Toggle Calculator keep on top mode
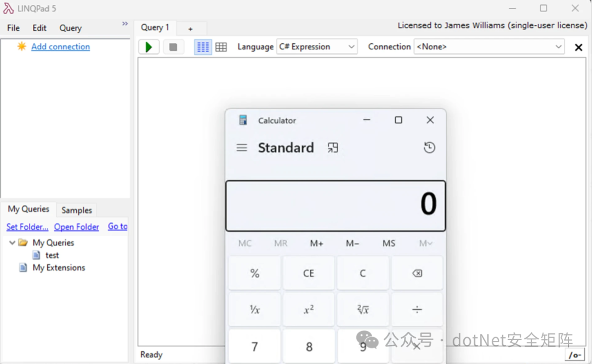 coord(333,147)
